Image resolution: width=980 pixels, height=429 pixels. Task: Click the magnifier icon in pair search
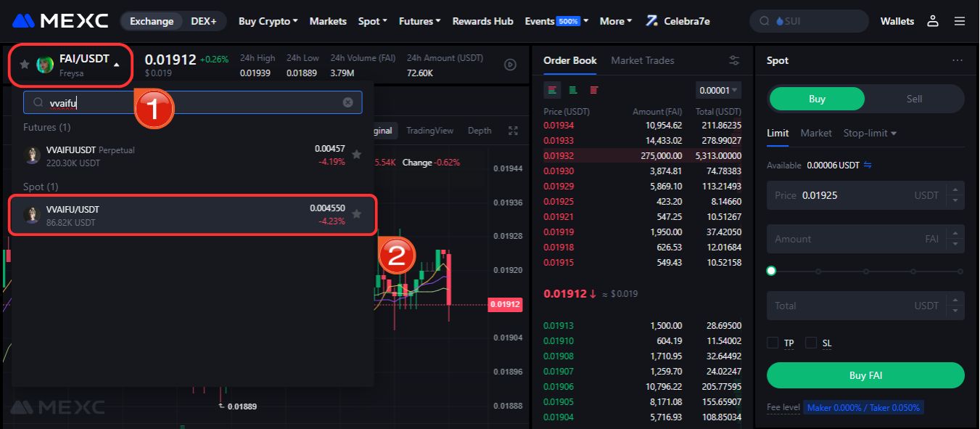tap(38, 103)
